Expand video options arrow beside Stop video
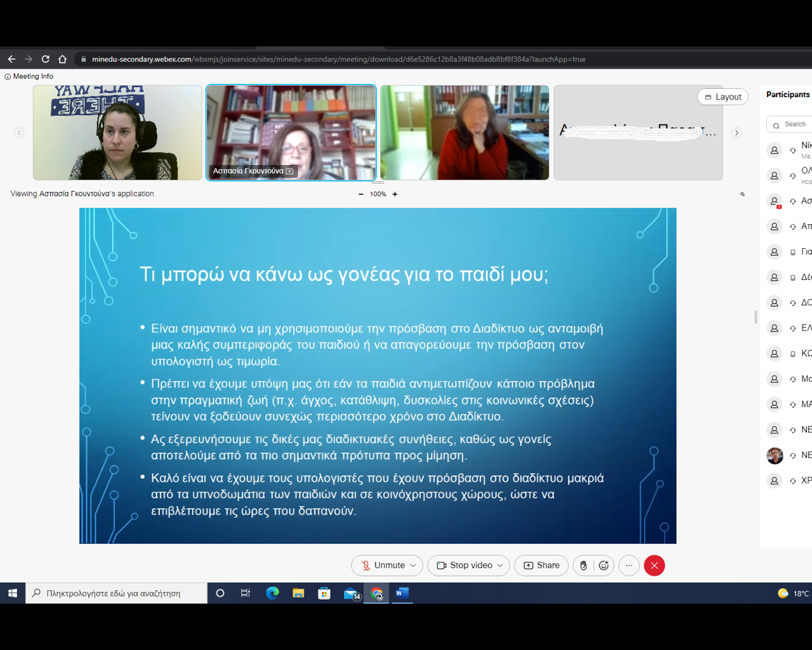The width and height of the screenshot is (812, 650). 500,566
